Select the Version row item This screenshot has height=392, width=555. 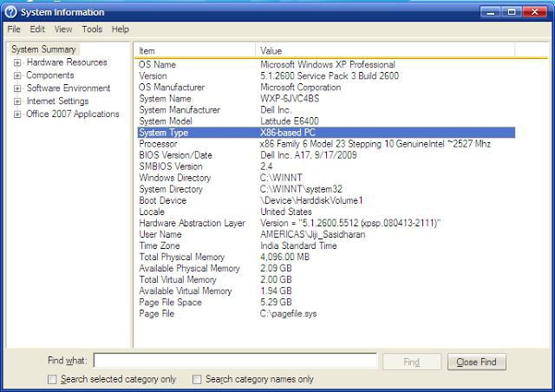pyautogui.click(x=326, y=75)
